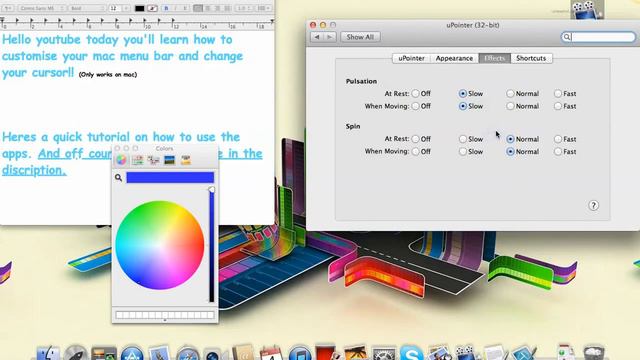Open the font style Bold dropdown
Viewport: 640px width, 360px height.
[x=87, y=8]
